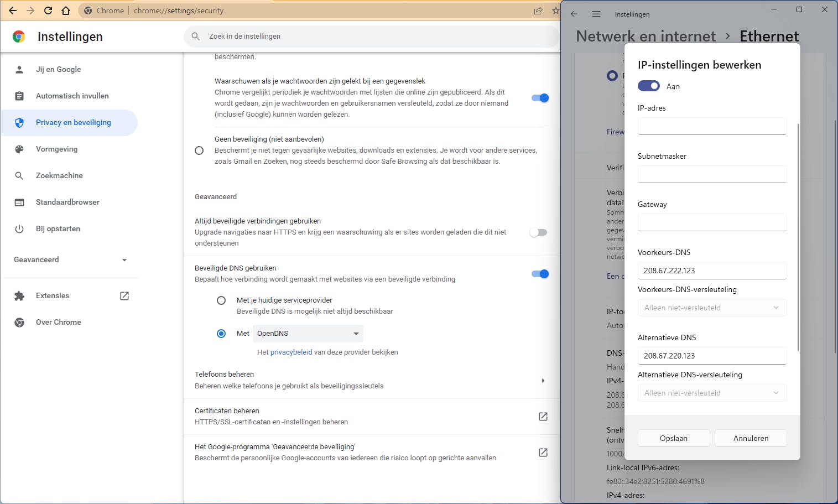Turn off Beveiligde DNS gebruiken switch

[540, 274]
